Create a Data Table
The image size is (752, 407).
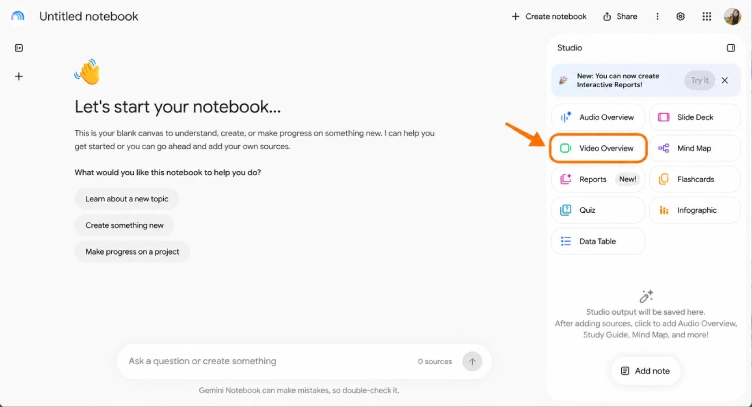coord(598,241)
